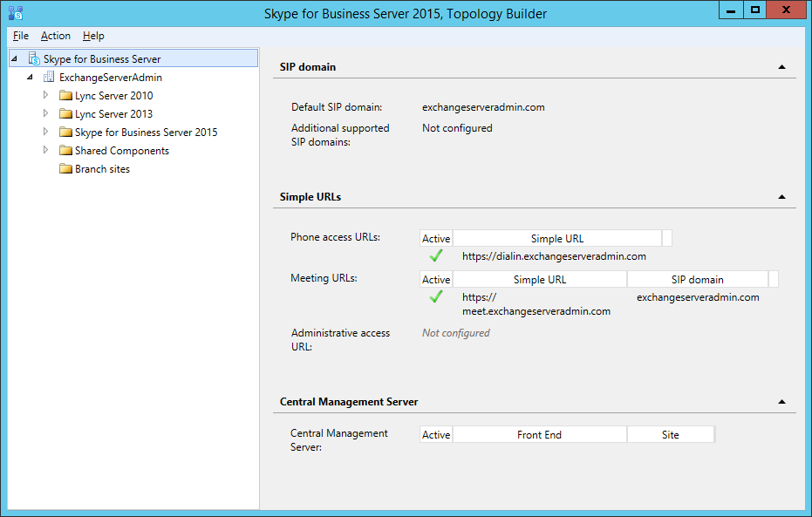
Task: Click the Site column header
Action: pyautogui.click(x=671, y=434)
